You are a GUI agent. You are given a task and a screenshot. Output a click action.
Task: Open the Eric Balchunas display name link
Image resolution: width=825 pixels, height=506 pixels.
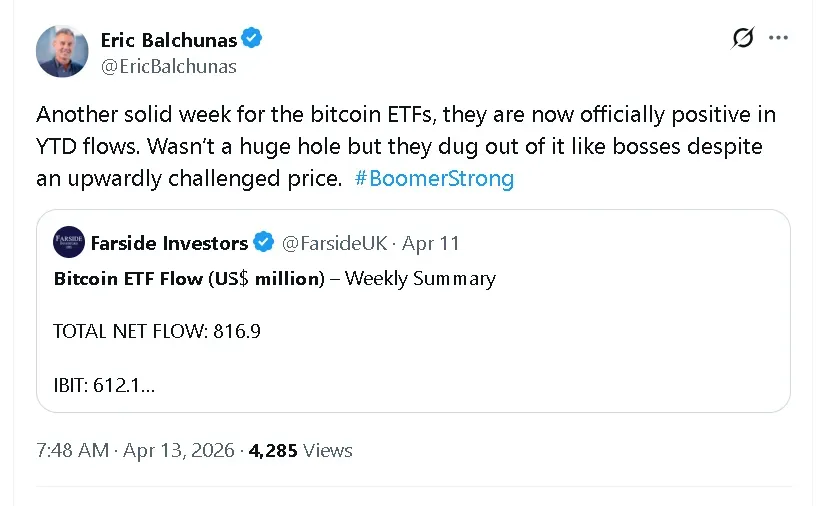coord(169,40)
